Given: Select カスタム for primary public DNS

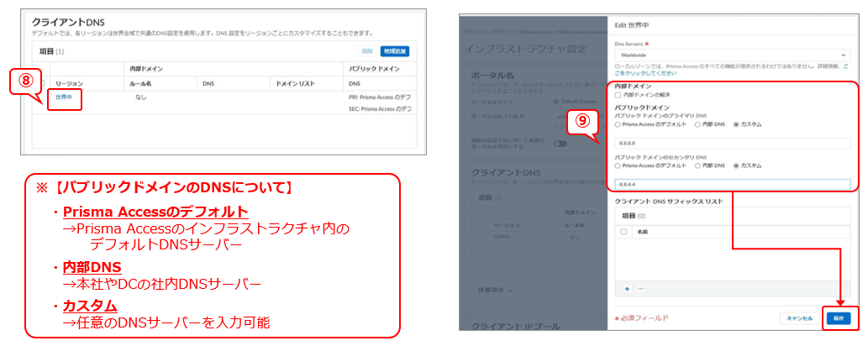Looking at the screenshot, I should tap(736, 124).
